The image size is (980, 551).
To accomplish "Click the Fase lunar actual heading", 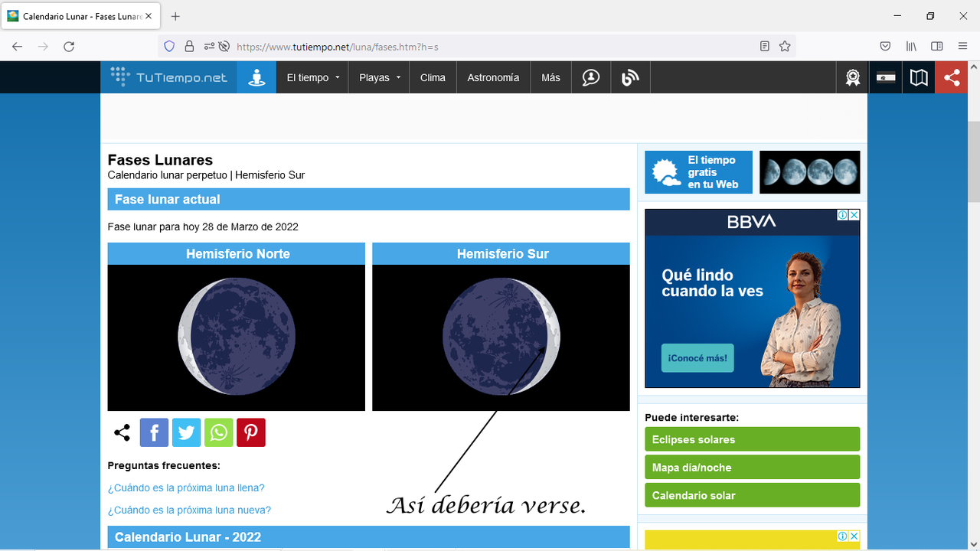I will pos(368,199).
